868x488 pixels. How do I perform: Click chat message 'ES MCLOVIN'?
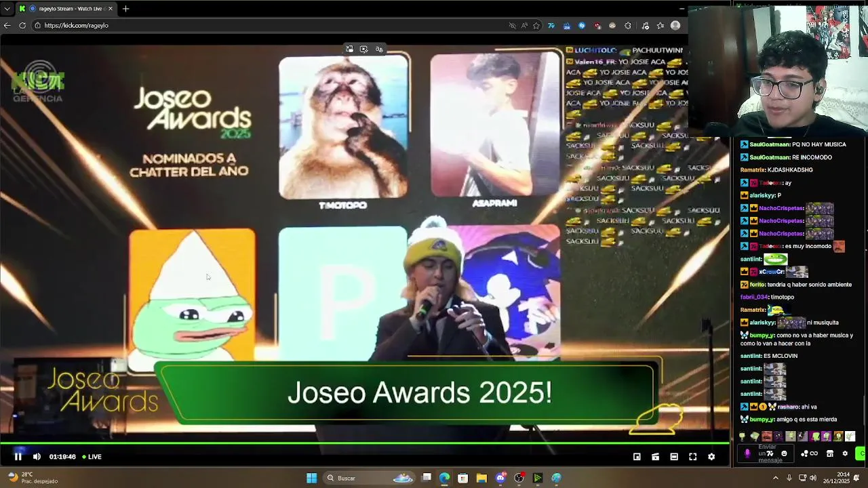[x=781, y=356]
